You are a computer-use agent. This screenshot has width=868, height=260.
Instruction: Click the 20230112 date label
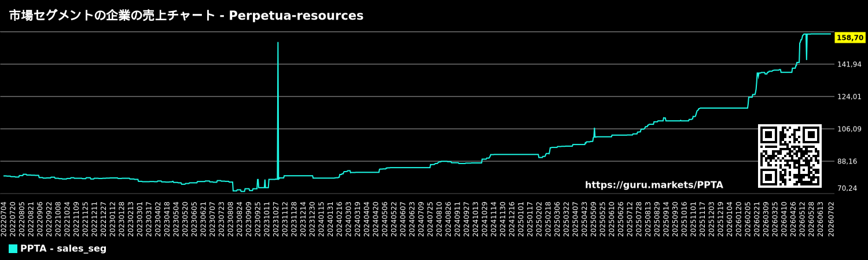point(113,219)
